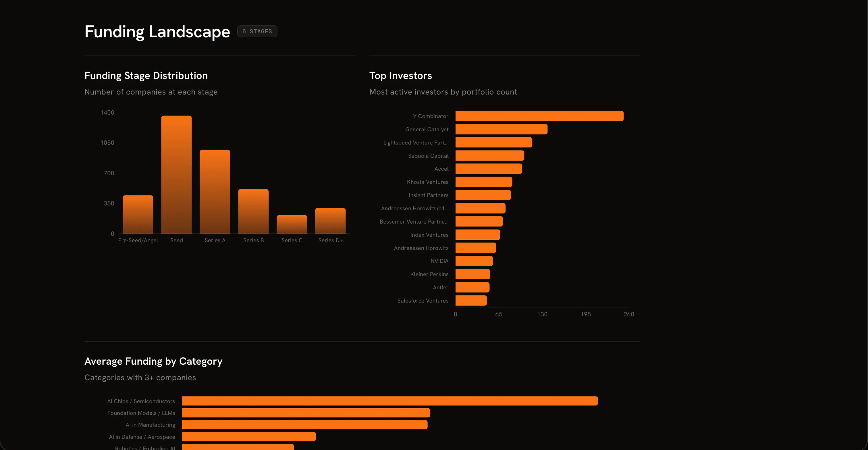868x450 pixels.
Task: Click the 6 STAGES badge
Action: pyautogui.click(x=257, y=31)
